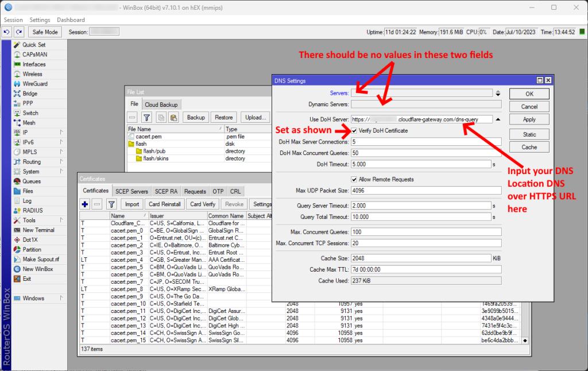Viewport: 588px width, 371px height.
Task: Toggle the Allow Remote Requests checkbox
Action: [x=354, y=179]
